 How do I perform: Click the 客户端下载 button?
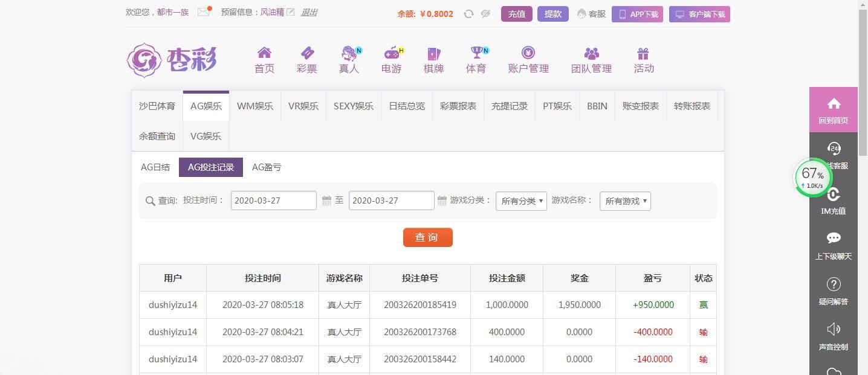[699, 14]
